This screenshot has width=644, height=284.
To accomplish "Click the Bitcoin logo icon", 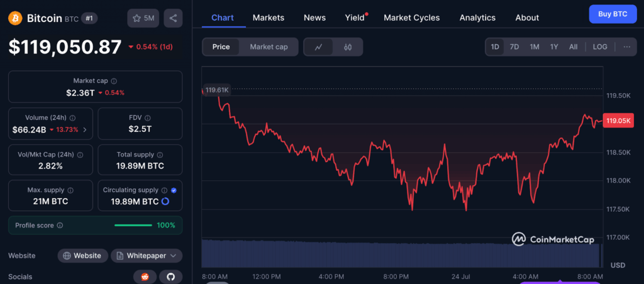I will (x=15, y=18).
